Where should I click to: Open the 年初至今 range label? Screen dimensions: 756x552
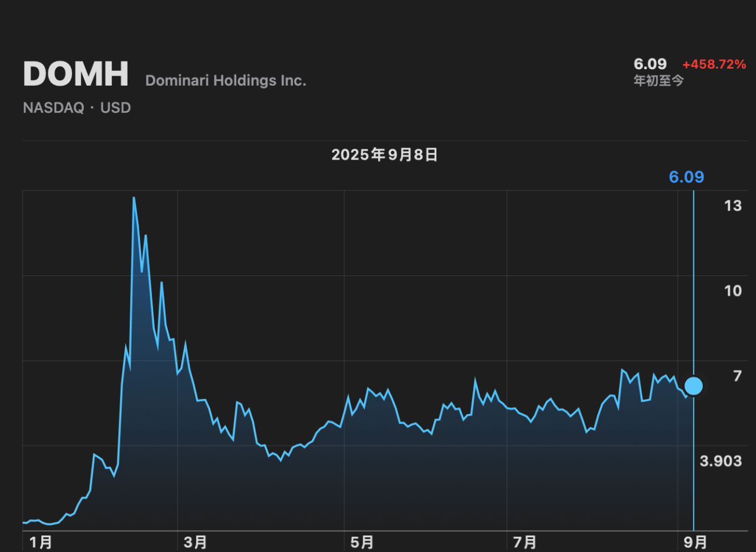pos(659,81)
